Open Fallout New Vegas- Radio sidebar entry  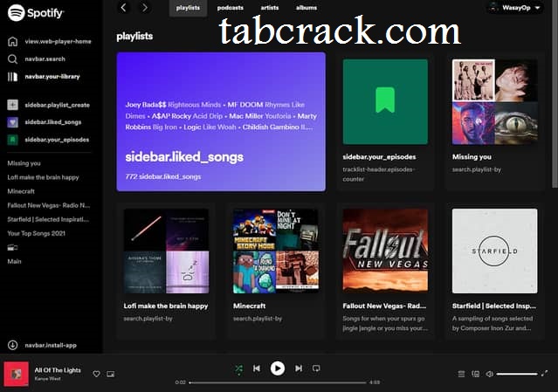(x=49, y=205)
